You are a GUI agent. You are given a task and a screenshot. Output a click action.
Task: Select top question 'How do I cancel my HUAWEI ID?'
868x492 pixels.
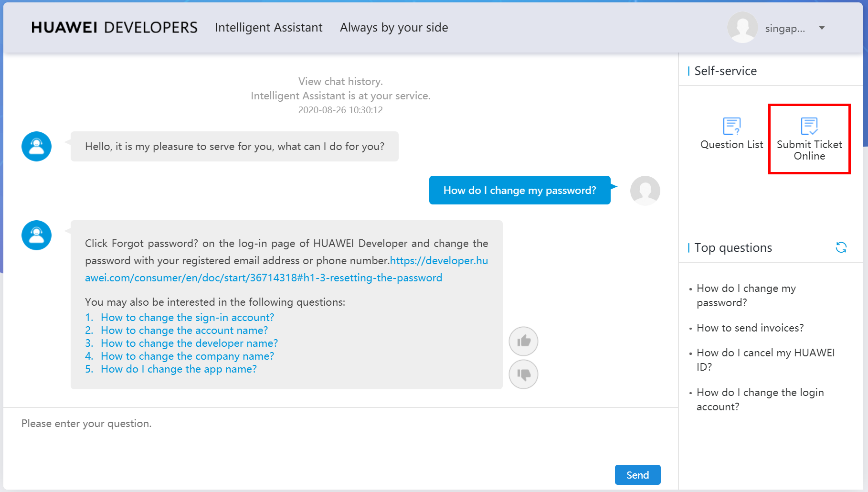pos(765,360)
